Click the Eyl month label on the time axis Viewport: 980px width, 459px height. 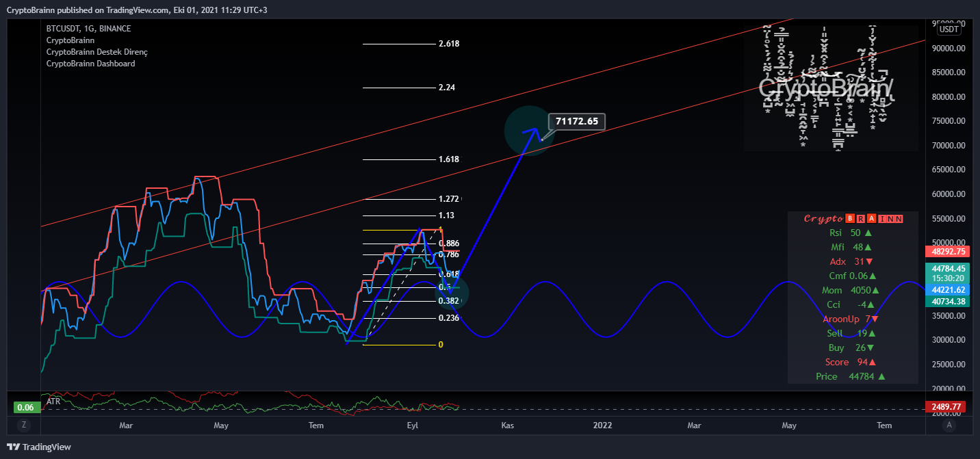(x=412, y=425)
